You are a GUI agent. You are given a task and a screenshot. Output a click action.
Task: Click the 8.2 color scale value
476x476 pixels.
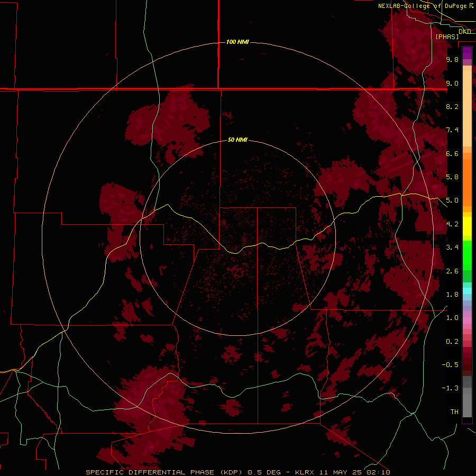(452, 106)
